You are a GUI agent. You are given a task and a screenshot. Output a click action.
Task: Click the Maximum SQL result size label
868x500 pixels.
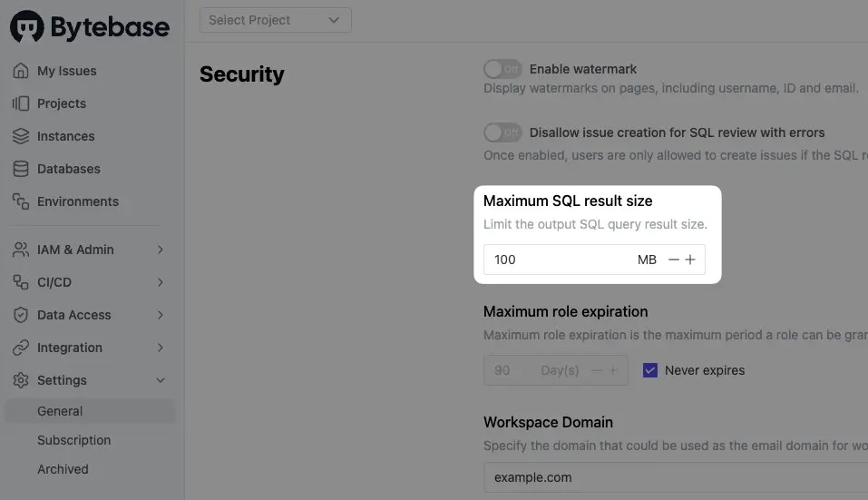(568, 201)
